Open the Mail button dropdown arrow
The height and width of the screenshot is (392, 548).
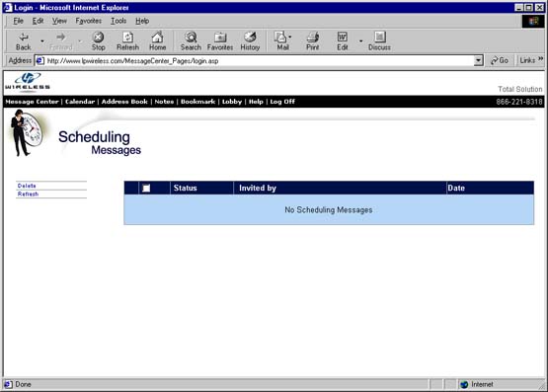point(290,37)
